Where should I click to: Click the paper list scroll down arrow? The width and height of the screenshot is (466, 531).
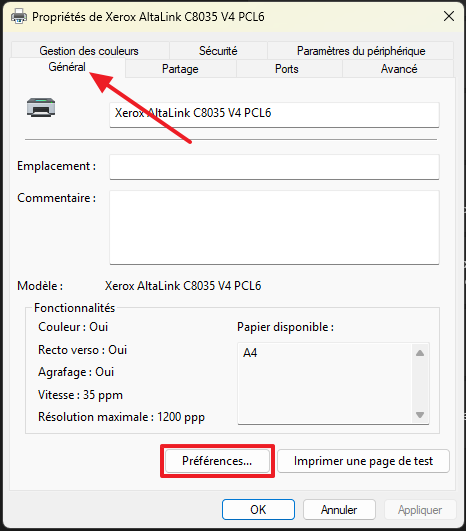coord(420,415)
